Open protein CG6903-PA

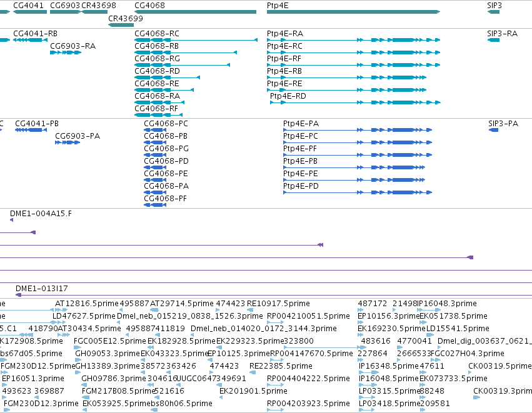coord(78,136)
